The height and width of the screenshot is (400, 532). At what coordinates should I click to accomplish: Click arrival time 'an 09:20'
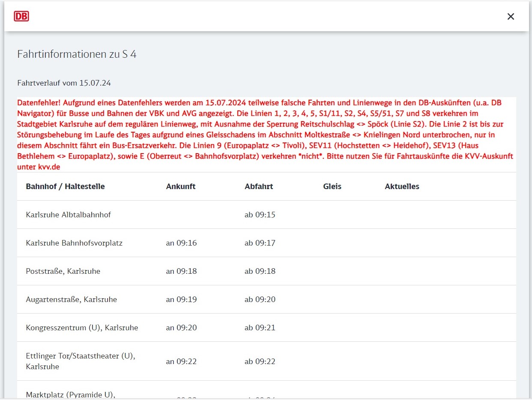[x=182, y=328]
